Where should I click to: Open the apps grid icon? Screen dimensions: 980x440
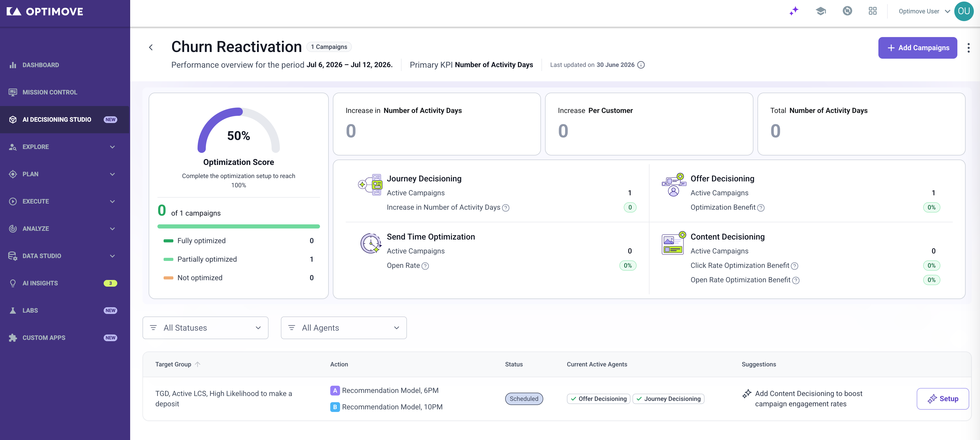pyautogui.click(x=873, y=11)
